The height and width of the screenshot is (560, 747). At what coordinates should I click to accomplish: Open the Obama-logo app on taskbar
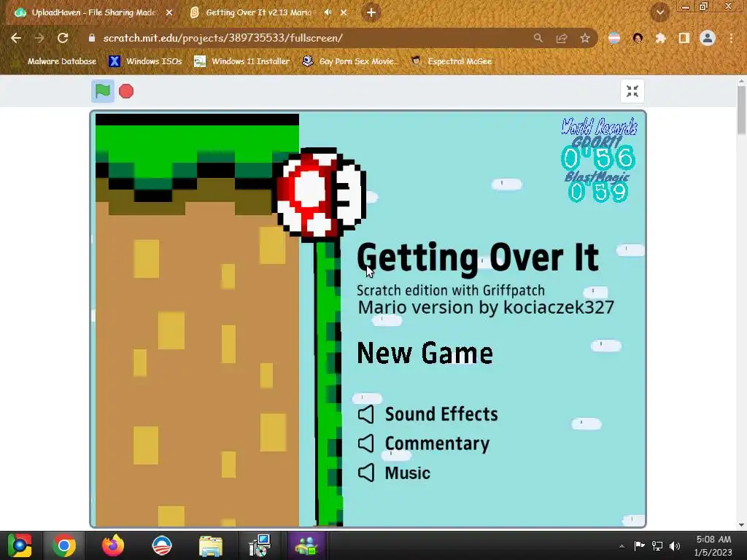pyautogui.click(x=161, y=545)
